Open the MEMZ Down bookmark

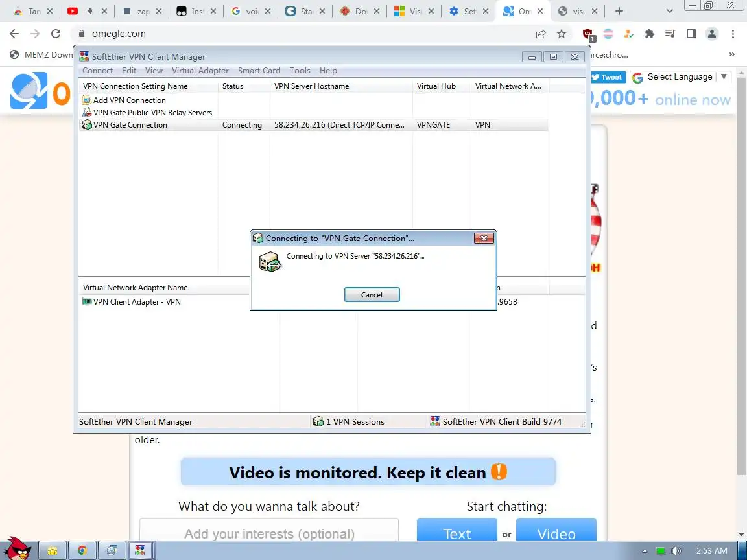click(42, 54)
